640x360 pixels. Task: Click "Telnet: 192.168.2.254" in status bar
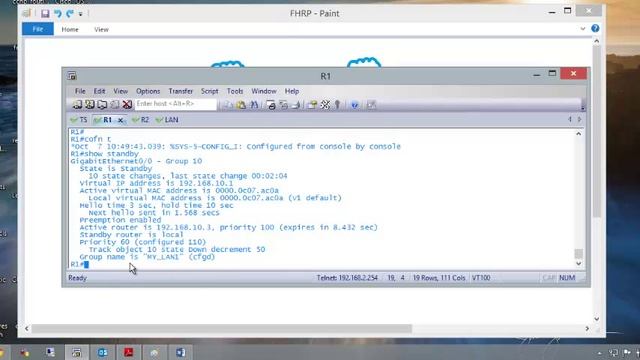[x=347, y=278]
